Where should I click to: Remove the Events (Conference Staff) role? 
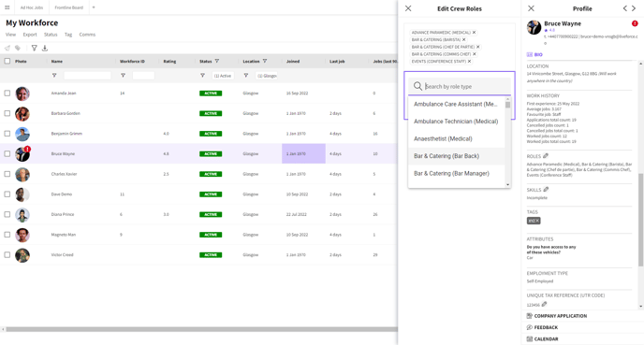pyautogui.click(x=470, y=61)
